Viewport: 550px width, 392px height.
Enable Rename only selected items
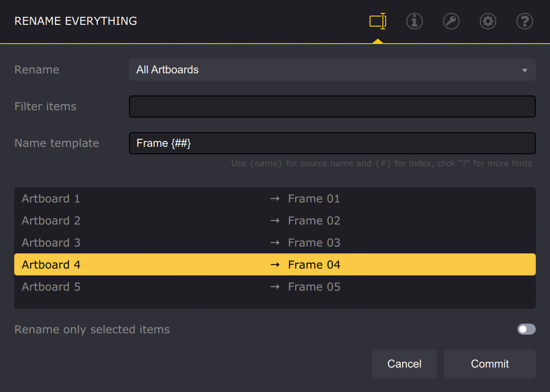[x=526, y=329]
